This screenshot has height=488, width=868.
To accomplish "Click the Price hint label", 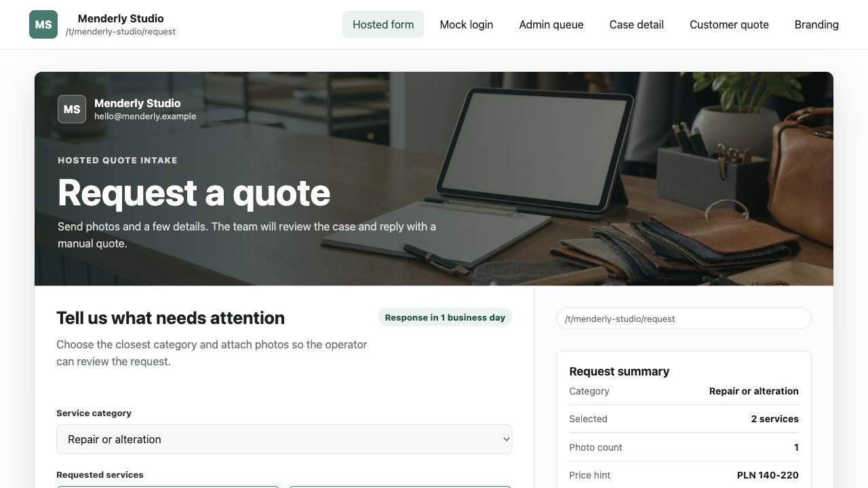I will pos(589,475).
